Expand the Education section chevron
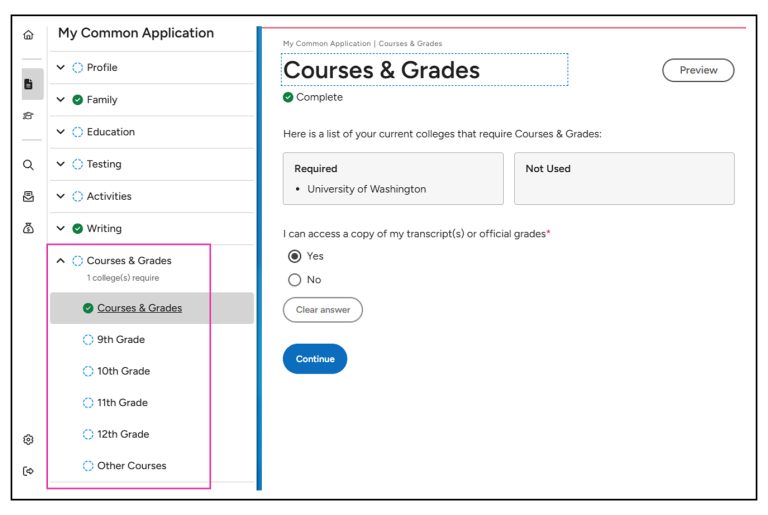The width and height of the screenshot is (768, 515). (x=61, y=132)
